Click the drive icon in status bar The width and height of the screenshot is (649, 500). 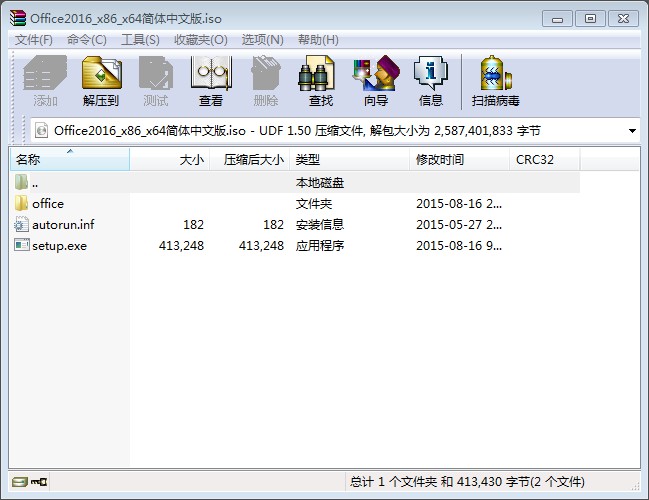[19, 482]
